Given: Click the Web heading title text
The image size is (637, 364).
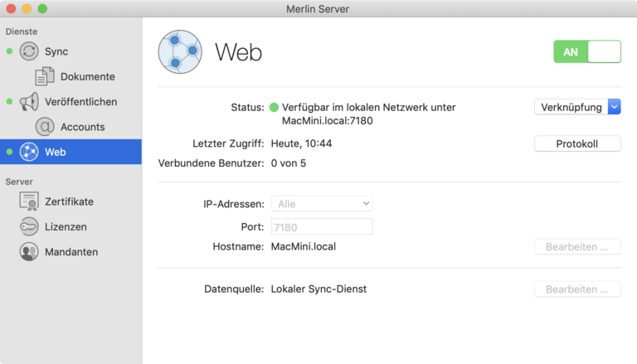Looking at the screenshot, I should tap(239, 52).
